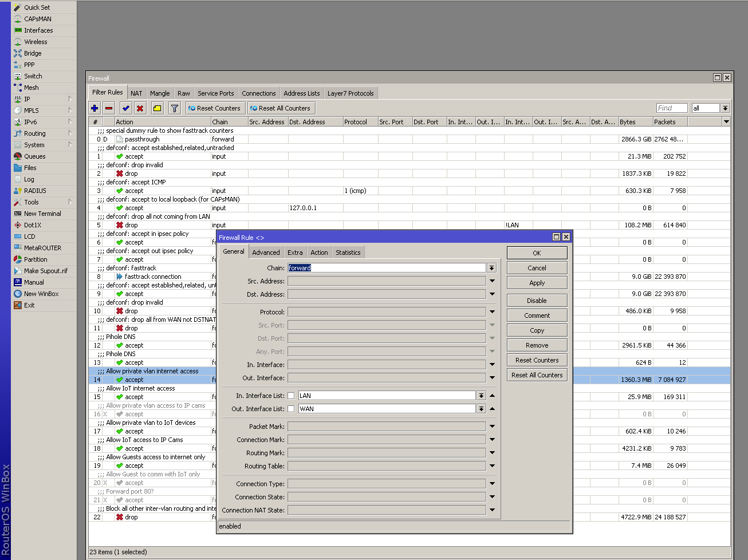The height and width of the screenshot is (560, 748).
Task: Open the column list dropdown in table header
Action: [726, 122]
